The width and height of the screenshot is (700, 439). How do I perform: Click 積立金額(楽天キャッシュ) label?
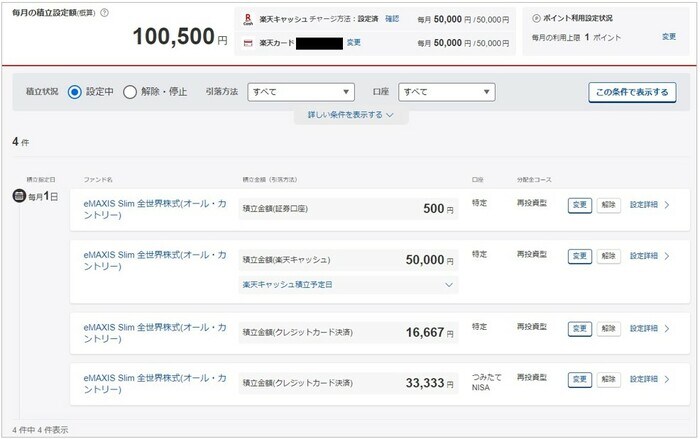(287, 260)
